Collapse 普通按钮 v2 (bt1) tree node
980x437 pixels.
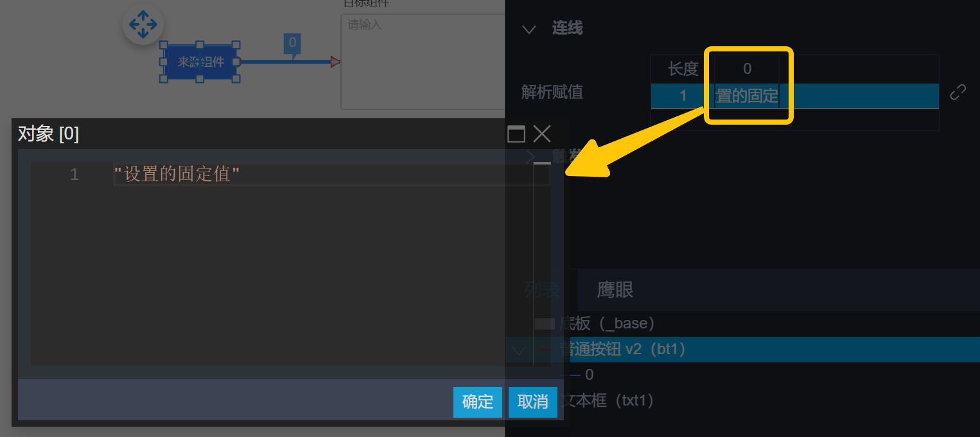tap(518, 350)
